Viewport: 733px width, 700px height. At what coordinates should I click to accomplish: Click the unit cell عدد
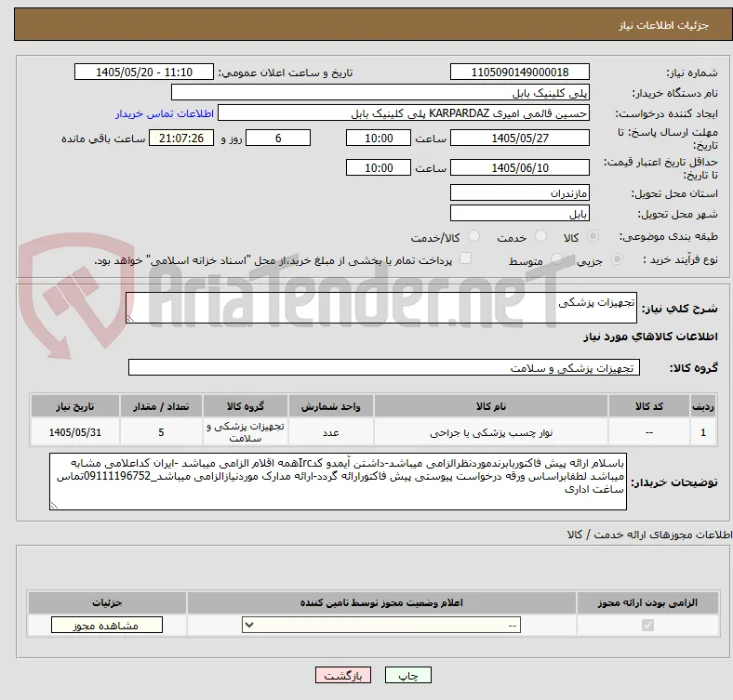[x=330, y=432]
